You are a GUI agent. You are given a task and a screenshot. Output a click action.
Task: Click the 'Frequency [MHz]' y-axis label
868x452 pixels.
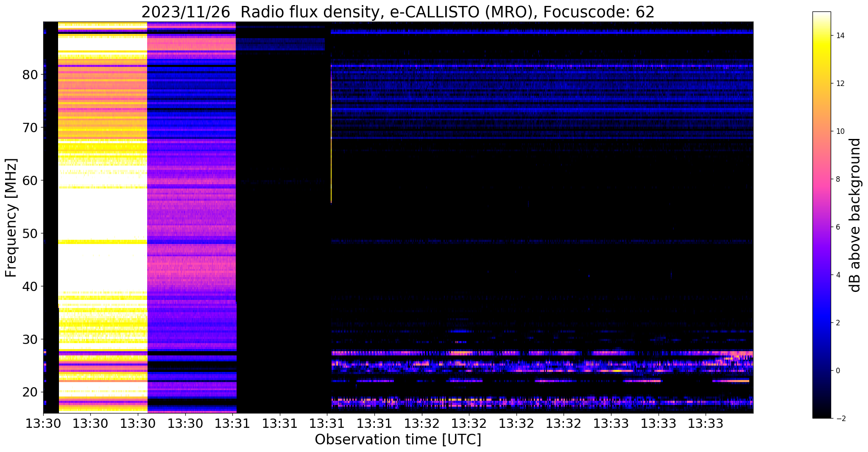tap(11, 218)
